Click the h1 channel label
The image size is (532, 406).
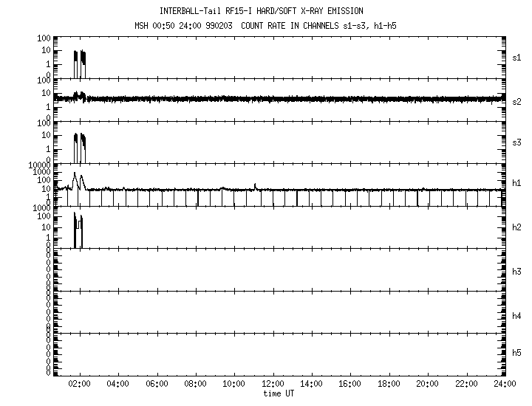pos(517,182)
